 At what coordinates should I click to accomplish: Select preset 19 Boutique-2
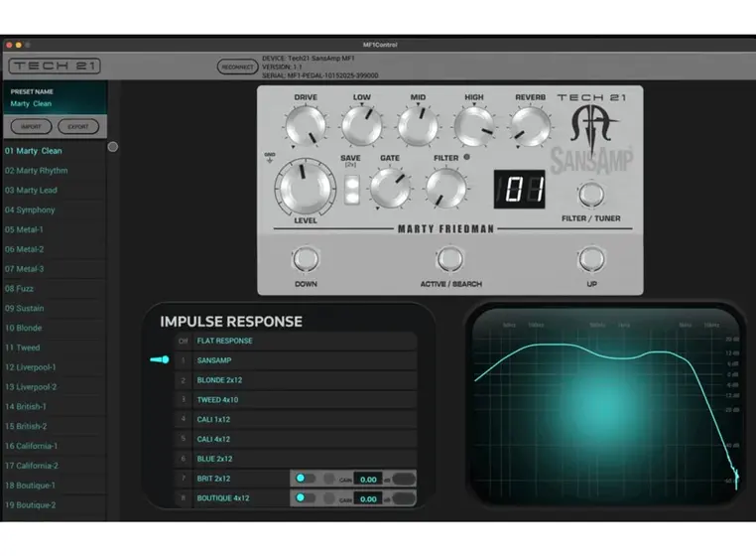point(55,505)
